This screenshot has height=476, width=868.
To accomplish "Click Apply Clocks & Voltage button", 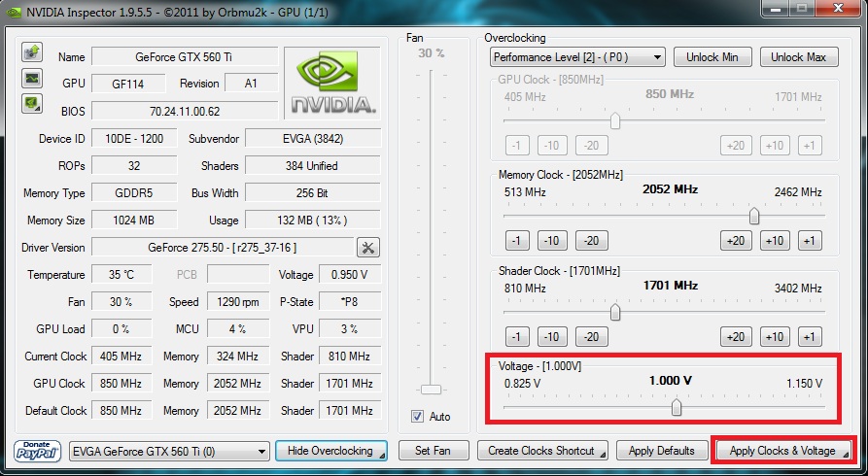I will pos(783,451).
